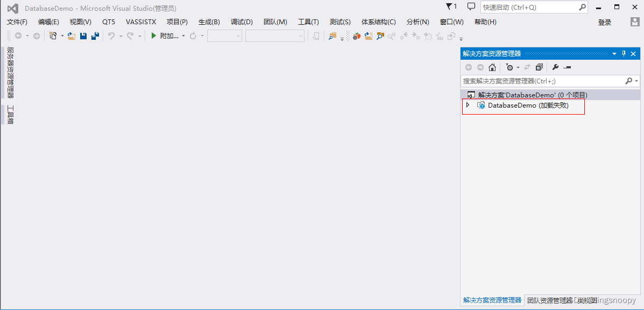The height and width of the screenshot is (310, 644).
Task: Open the VASSISTX menu
Action: click(x=141, y=22)
